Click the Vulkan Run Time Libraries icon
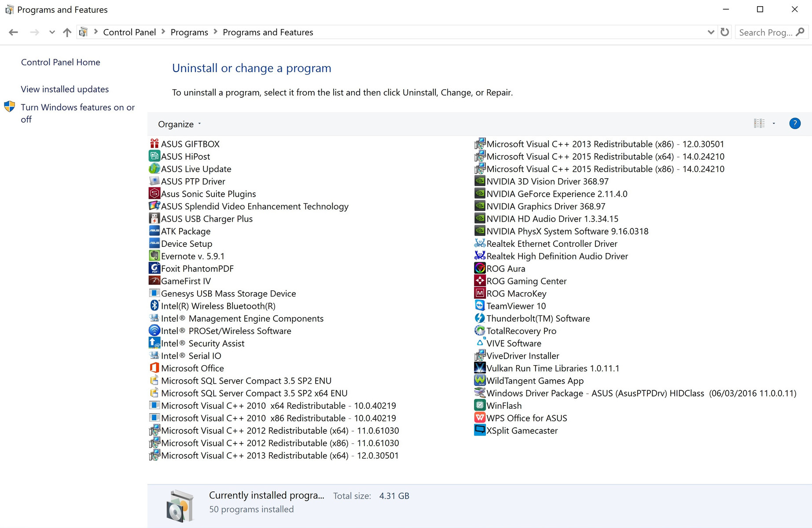Viewport: 812px width, 528px height. click(480, 368)
